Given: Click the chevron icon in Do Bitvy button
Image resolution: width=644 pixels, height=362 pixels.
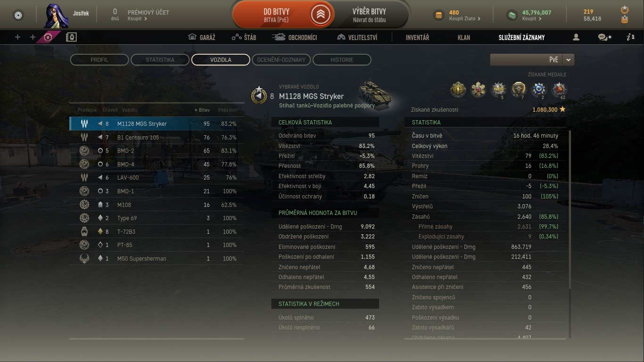Looking at the screenshot, I should [x=321, y=16].
